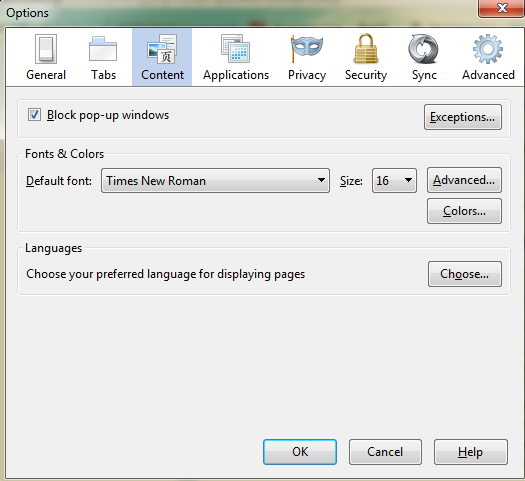Open the Applications calendar icon
The height and width of the screenshot is (481, 525).
235,49
